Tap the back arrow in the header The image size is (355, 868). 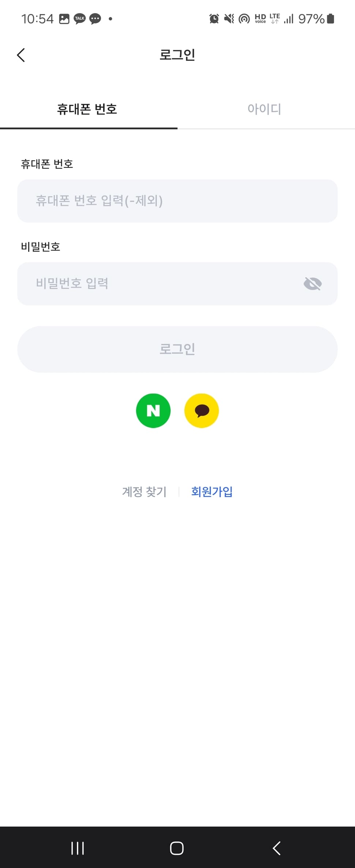click(21, 55)
